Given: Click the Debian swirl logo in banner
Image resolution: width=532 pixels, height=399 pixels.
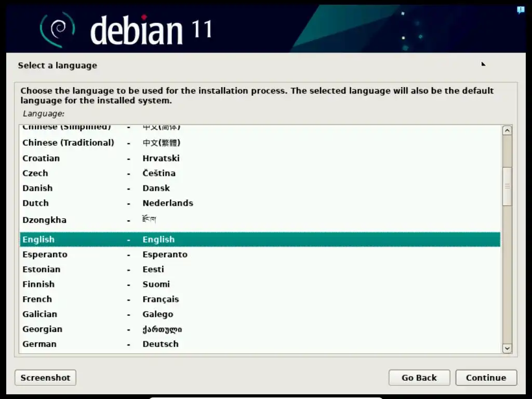Looking at the screenshot, I should (x=57, y=30).
